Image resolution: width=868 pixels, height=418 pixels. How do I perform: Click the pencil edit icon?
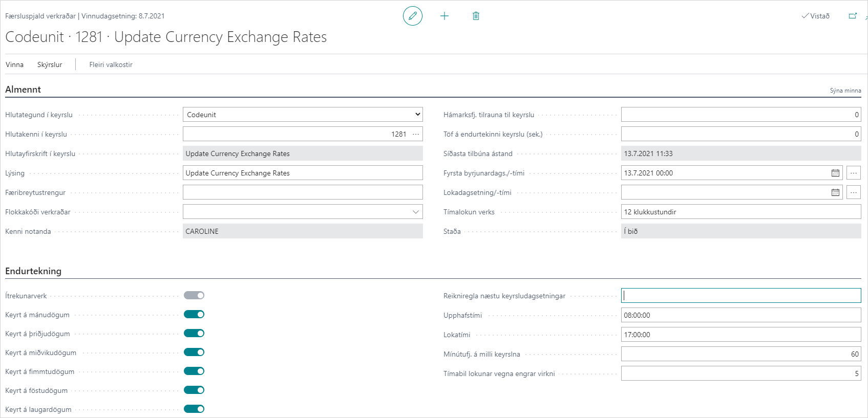(x=412, y=16)
